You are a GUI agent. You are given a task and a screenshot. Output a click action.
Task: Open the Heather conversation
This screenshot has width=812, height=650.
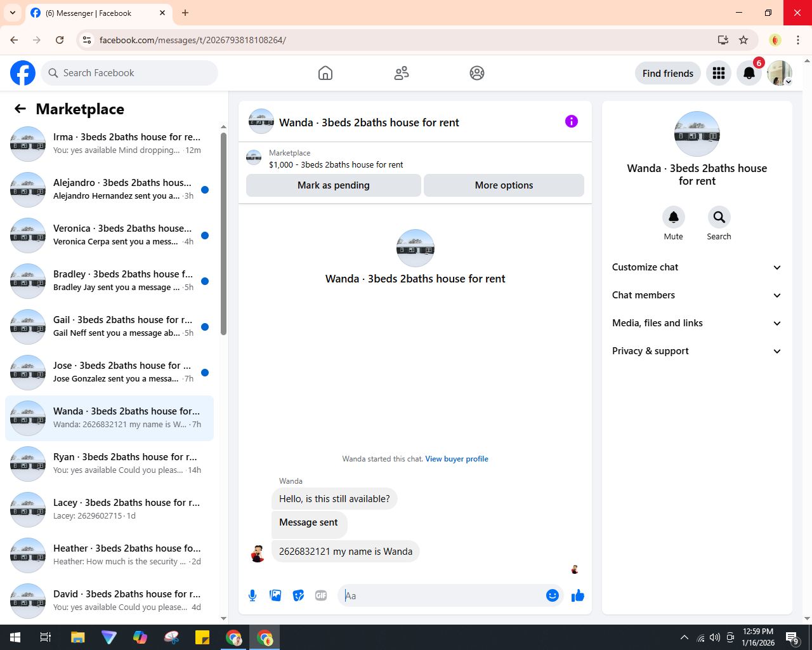pyautogui.click(x=109, y=555)
